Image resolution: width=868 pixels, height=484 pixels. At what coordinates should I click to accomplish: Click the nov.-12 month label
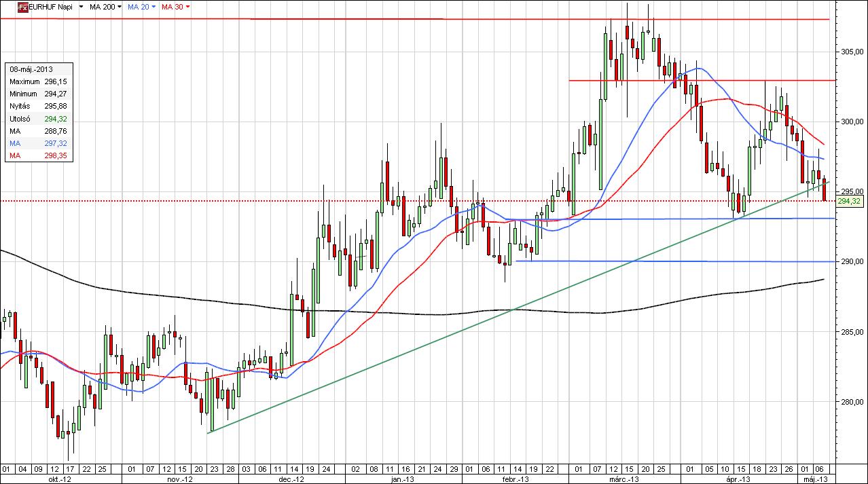(181, 479)
